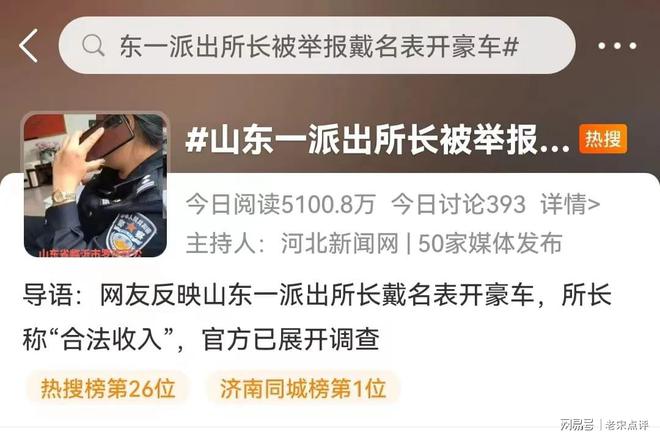
Task: Click the 老宋点评 watermark text
Action: pos(627,424)
